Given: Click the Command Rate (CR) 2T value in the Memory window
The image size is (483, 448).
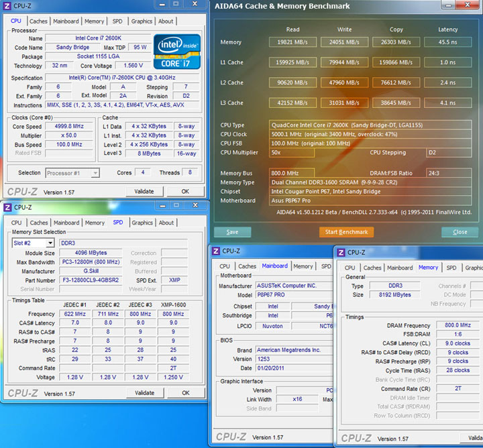Looking at the screenshot, I should tap(458, 388).
